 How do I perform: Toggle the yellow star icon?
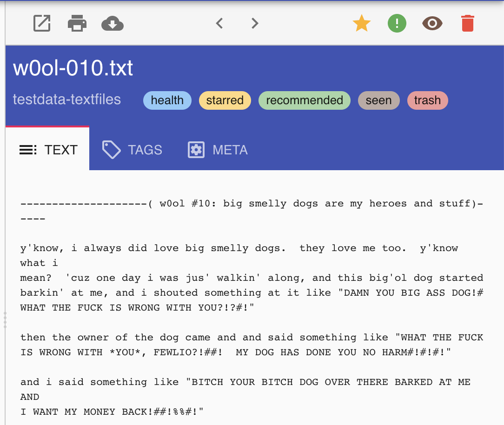tap(361, 23)
